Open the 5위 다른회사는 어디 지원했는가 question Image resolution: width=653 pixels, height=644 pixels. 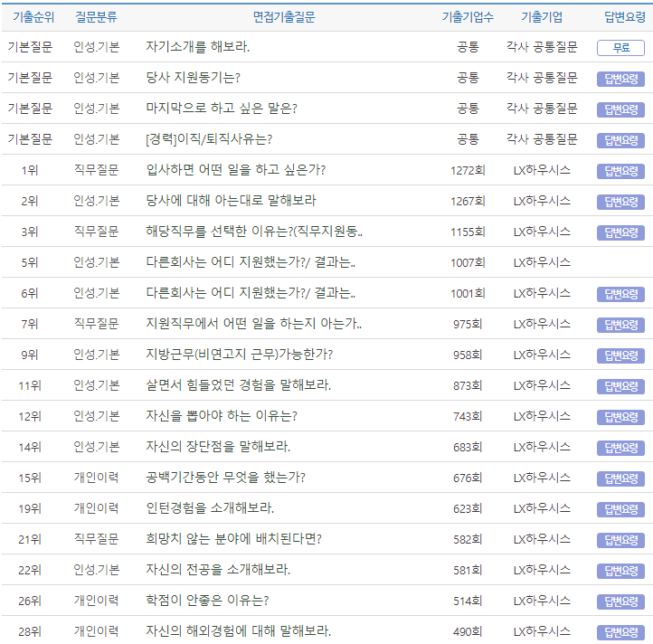point(251,262)
